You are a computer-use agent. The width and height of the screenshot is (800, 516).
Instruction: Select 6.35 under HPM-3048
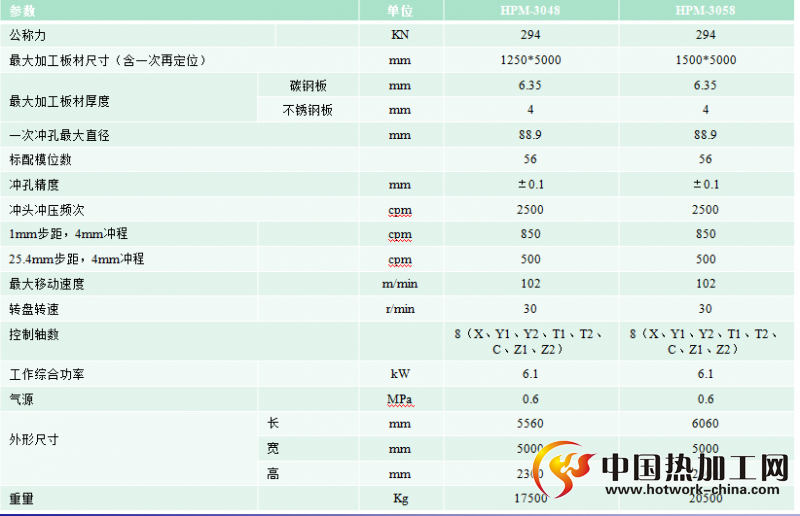click(x=530, y=85)
